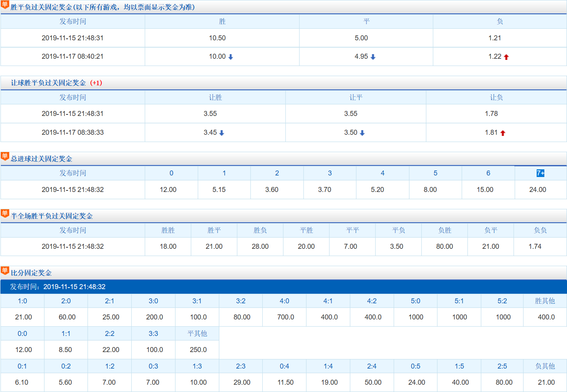
Task: Click the 平其他 score header cell
Action: [197, 334]
